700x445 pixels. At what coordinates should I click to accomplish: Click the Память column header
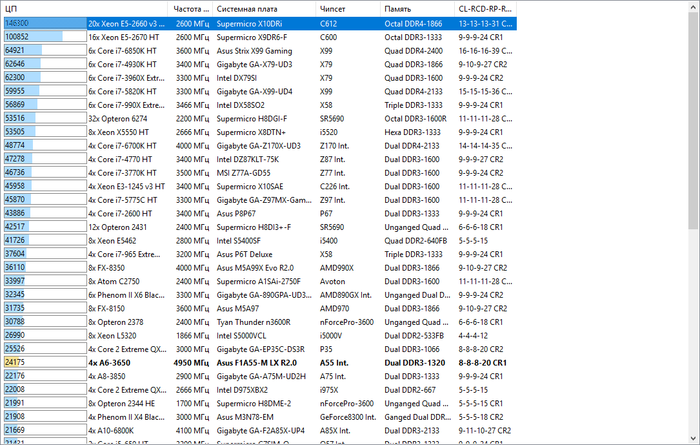coord(417,9)
